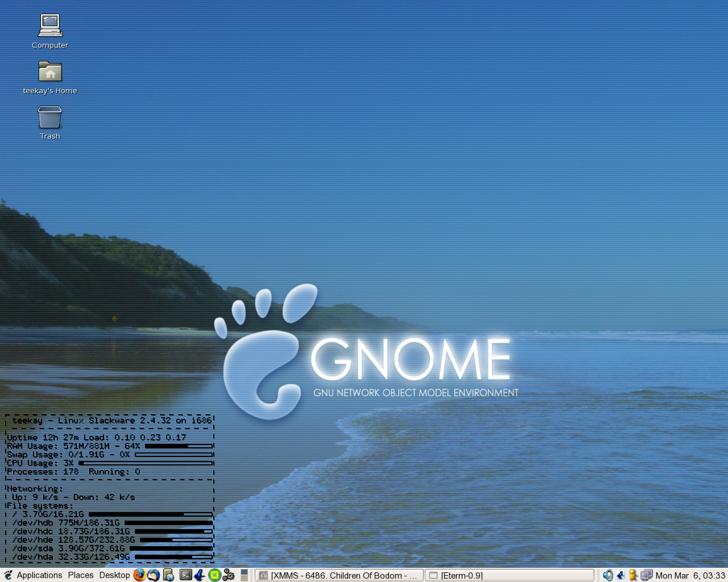The height and width of the screenshot is (582, 728).
Task: Click the teekay - Linux Slackware header text
Action: click(x=111, y=421)
